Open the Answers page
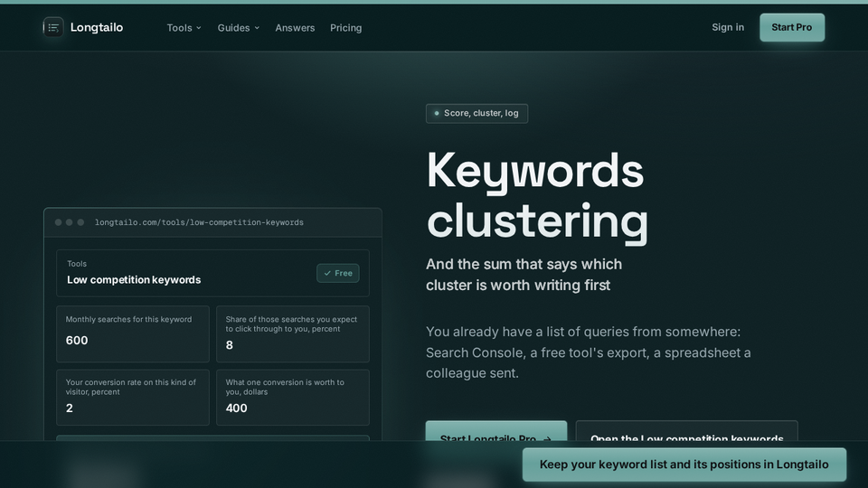The height and width of the screenshot is (488, 868). (x=295, y=28)
